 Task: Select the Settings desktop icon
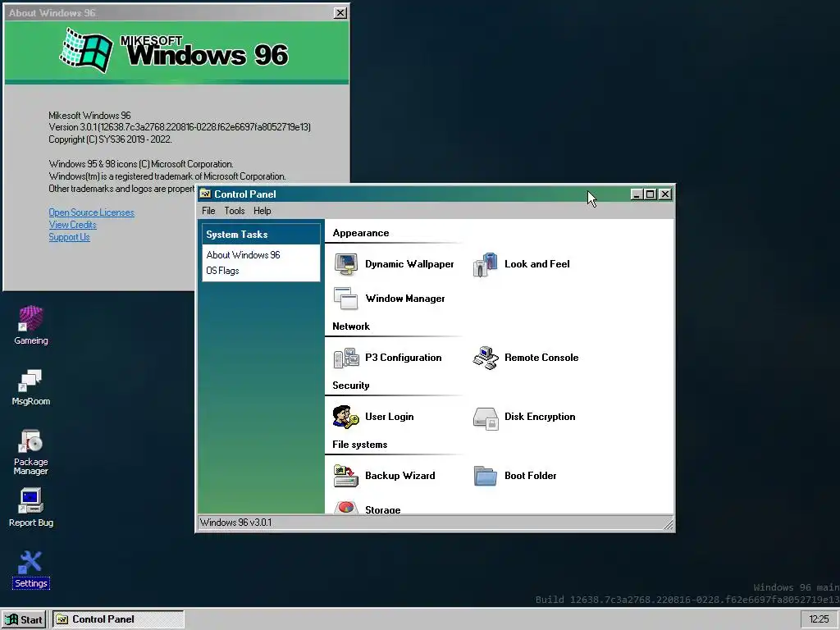(x=30, y=563)
